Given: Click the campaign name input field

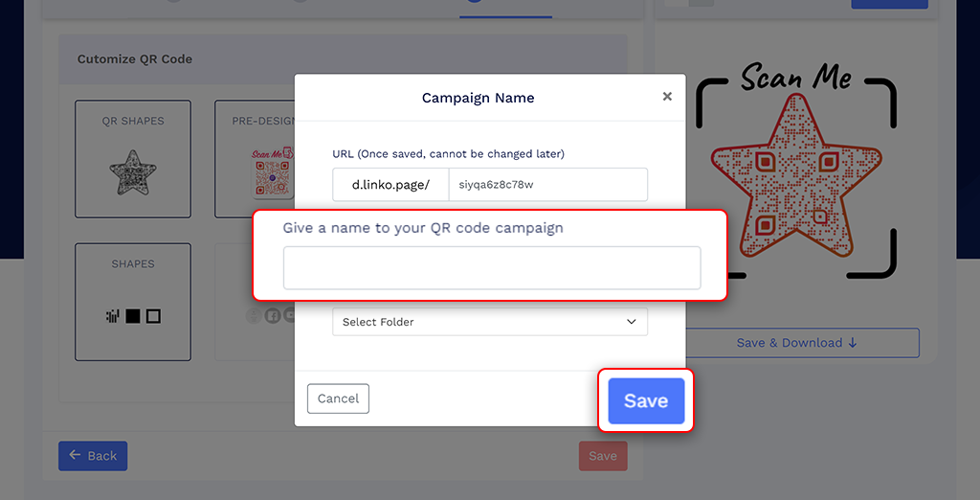Looking at the screenshot, I should click(x=491, y=267).
